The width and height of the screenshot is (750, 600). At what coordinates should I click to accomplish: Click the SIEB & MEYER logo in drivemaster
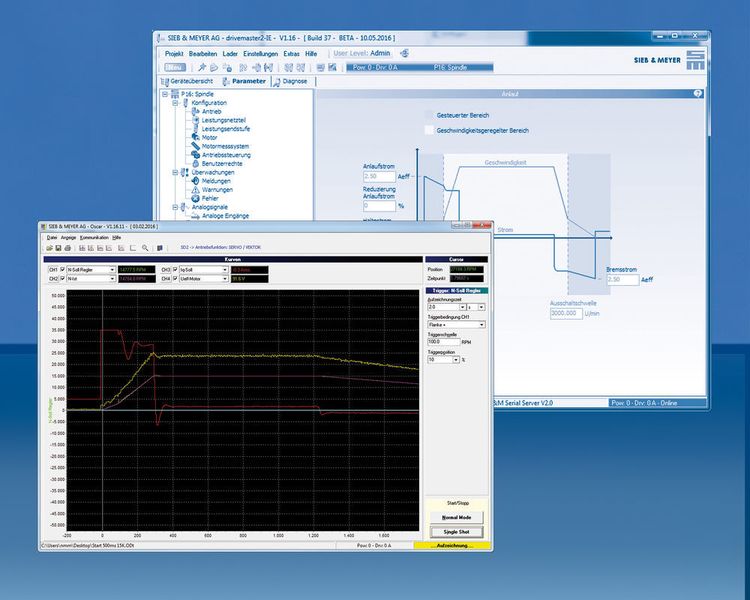point(669,60)
